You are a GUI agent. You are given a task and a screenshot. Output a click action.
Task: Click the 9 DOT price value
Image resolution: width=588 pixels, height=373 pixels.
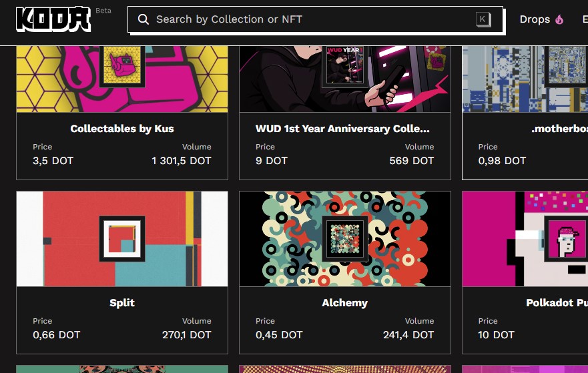pos(272,161)
